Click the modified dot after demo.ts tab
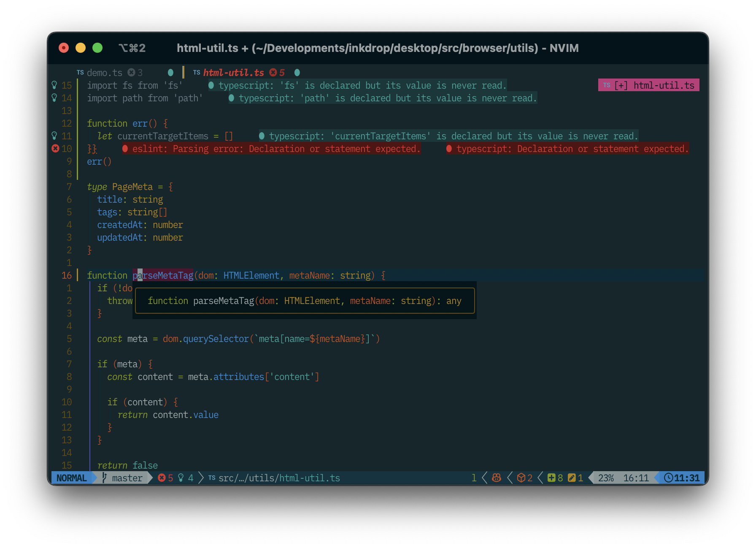Screen dimensions: 756x548 tap(170, 73)
